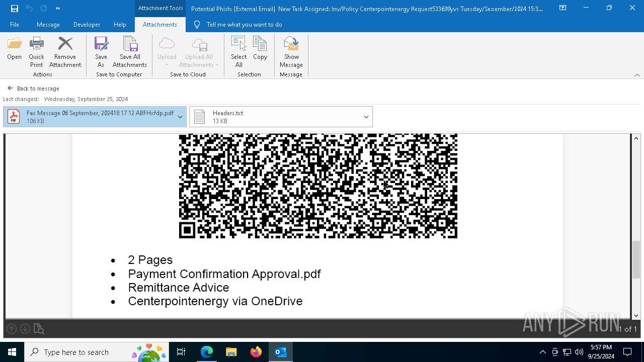Open dropdown arrow for Fax Message PDF

[x=180, y=117]
